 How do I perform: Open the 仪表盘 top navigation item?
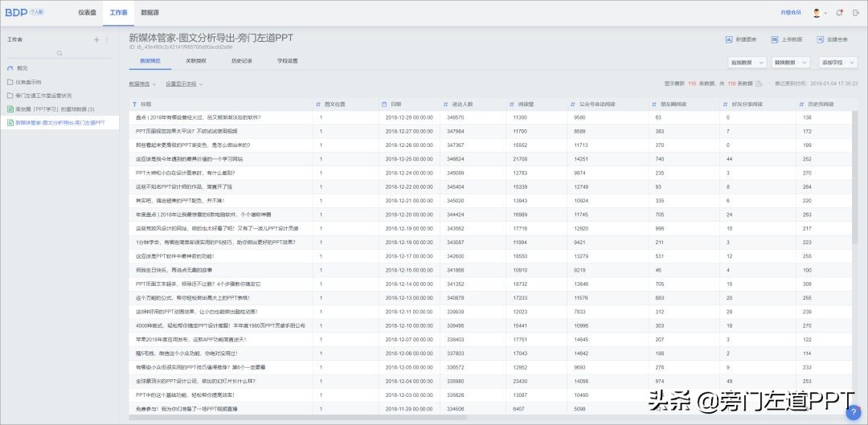click(x=87, y=12)
